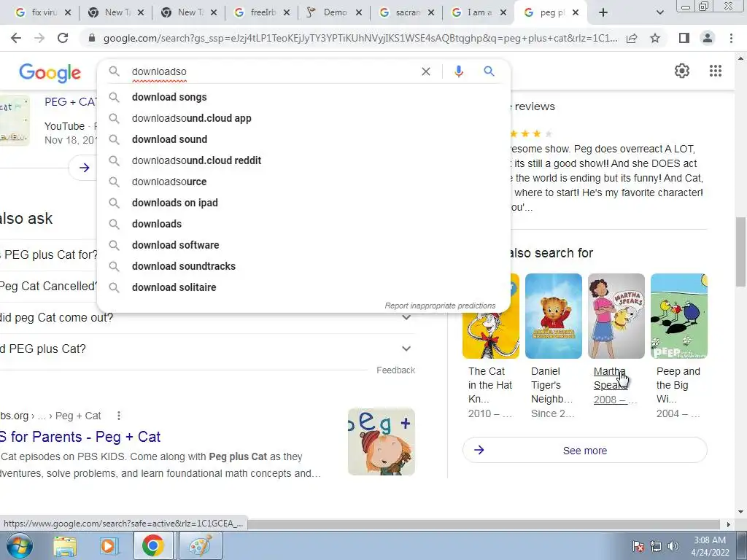This screenshot has height=560, width=747.
Task: Click the Feedback link
Action: point(395,370)
